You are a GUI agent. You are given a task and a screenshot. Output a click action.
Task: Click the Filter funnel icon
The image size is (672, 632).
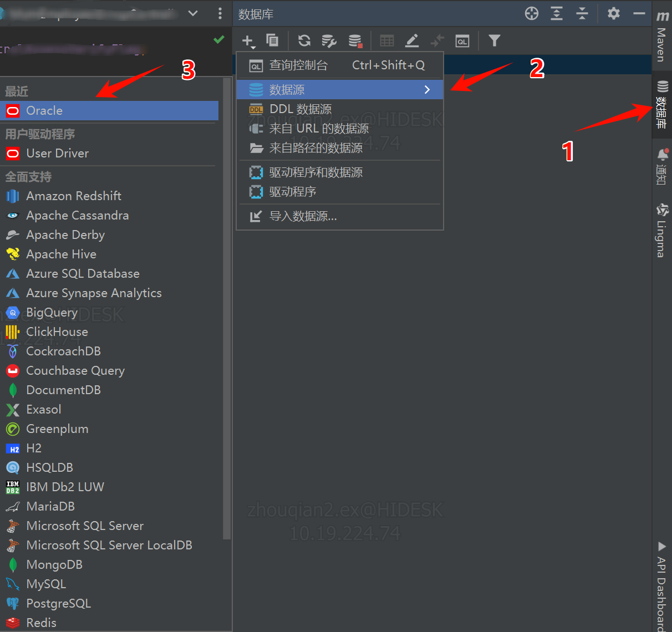pos(494,40)
